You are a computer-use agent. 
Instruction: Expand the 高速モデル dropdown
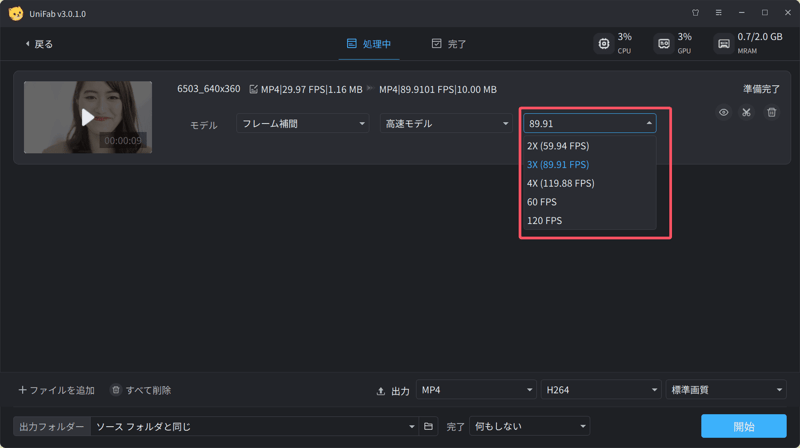[446, 124]
